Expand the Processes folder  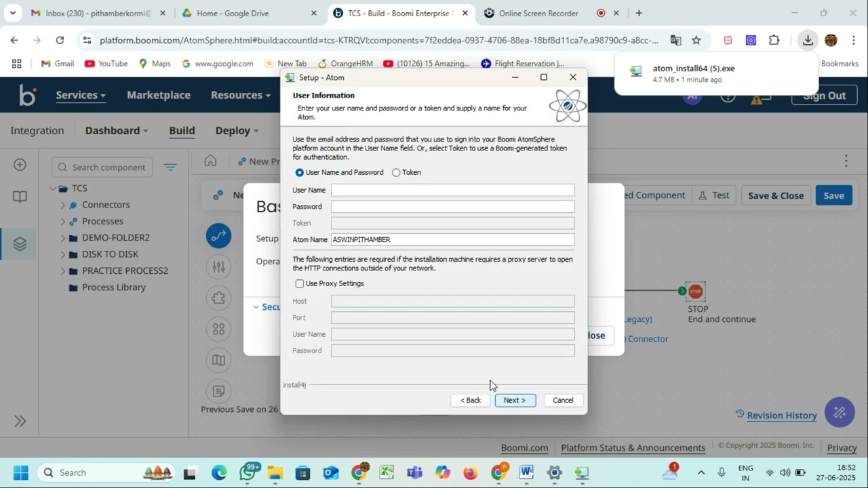point(63,221)
